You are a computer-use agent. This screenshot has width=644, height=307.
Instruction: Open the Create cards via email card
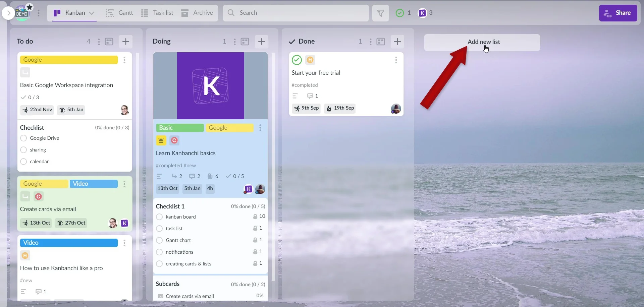(x=48, y=209)
